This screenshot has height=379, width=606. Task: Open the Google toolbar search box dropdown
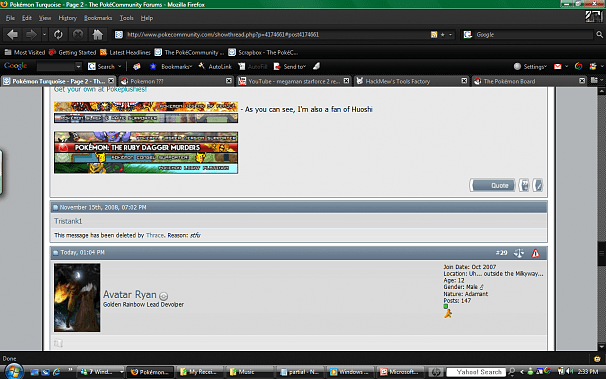[x=78, y=66]
